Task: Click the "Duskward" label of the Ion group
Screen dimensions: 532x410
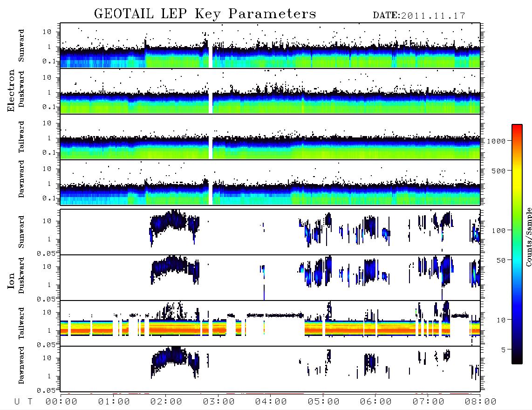Action: pos(21,275)
